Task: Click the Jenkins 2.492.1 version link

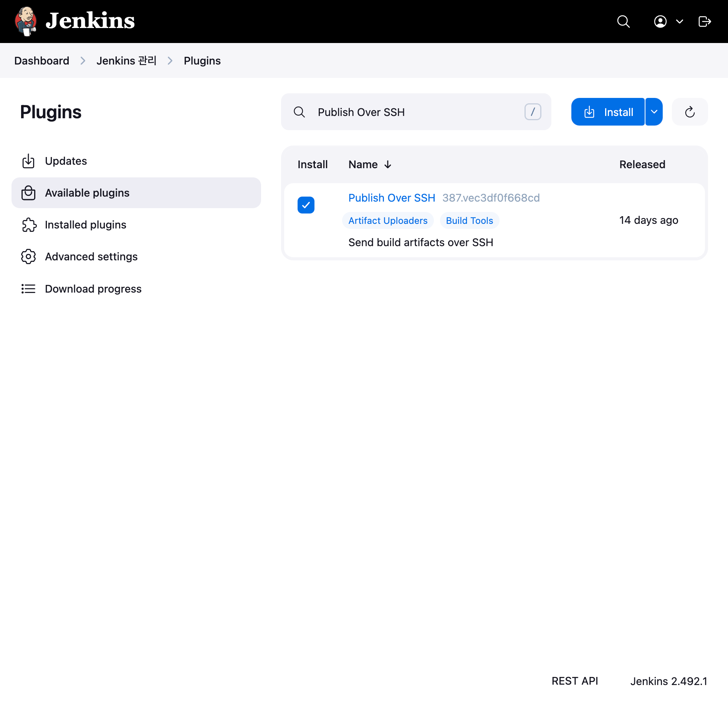Action: click(668, 681)
